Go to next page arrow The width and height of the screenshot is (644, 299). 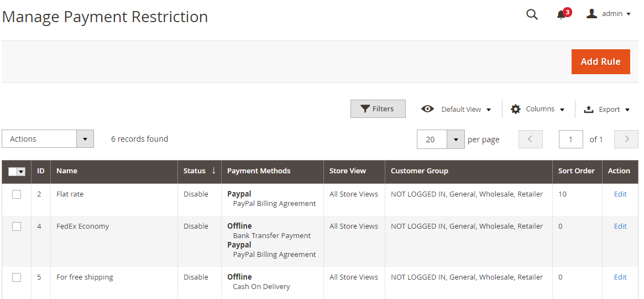pyautogui.click(x=626, y=140)
